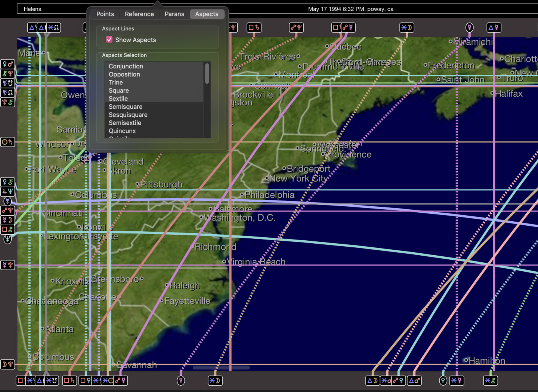Click the Uranus–South Node paran marker
Image resolution: width=538 pixels, height=392 pixels.
[x=7, y=83]
